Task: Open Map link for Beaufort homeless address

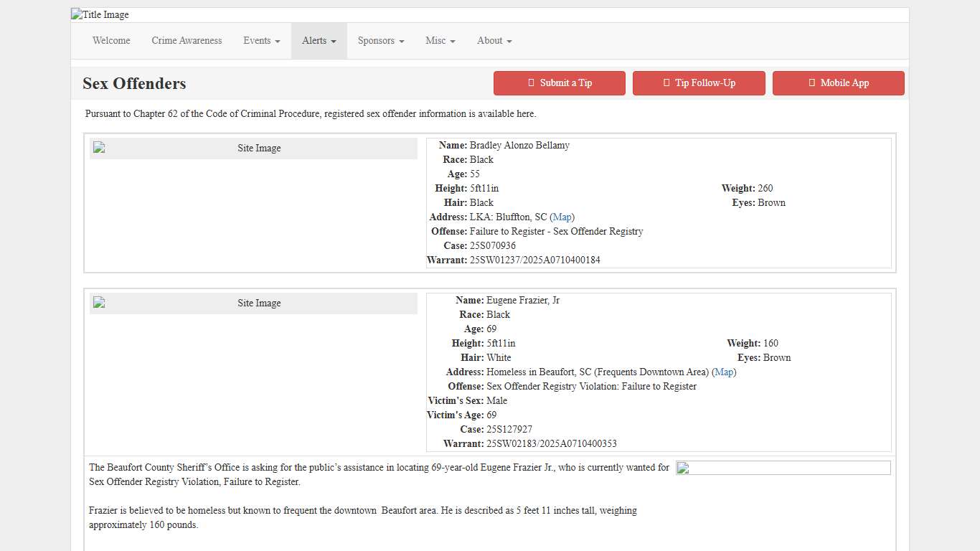Action: 724,372
